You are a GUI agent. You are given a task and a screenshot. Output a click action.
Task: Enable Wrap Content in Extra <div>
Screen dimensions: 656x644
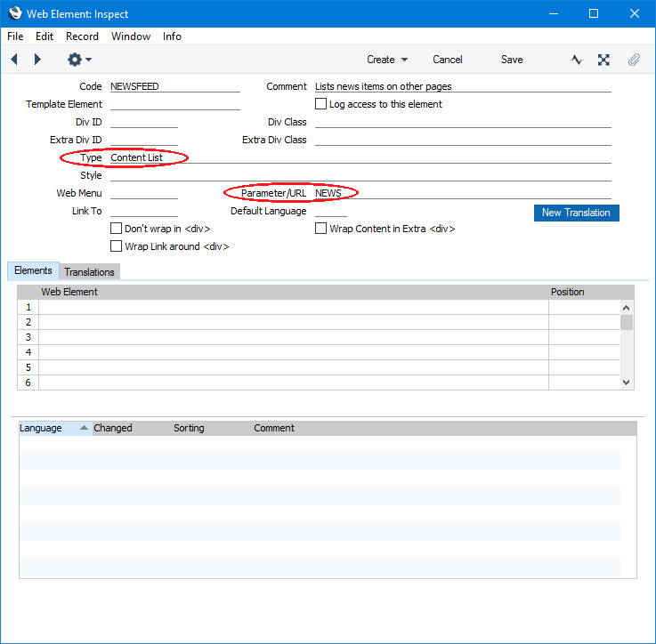pyautogui.click(x=321, y=229)
